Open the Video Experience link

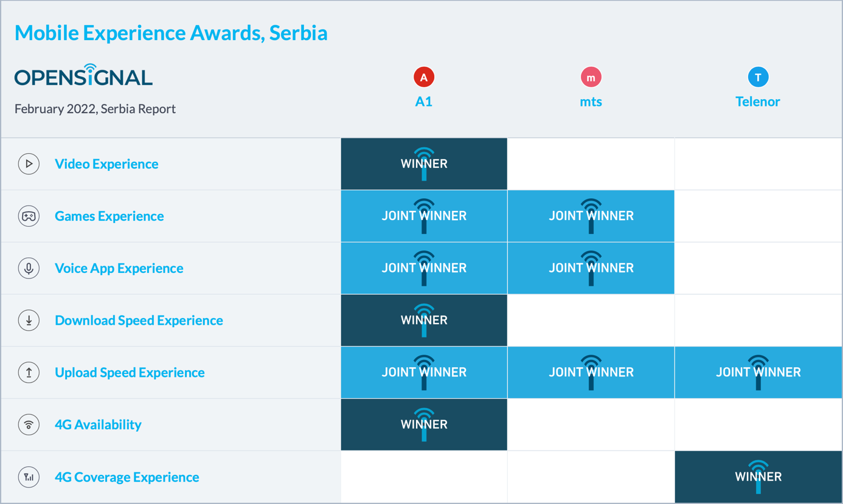pos(106,164)
